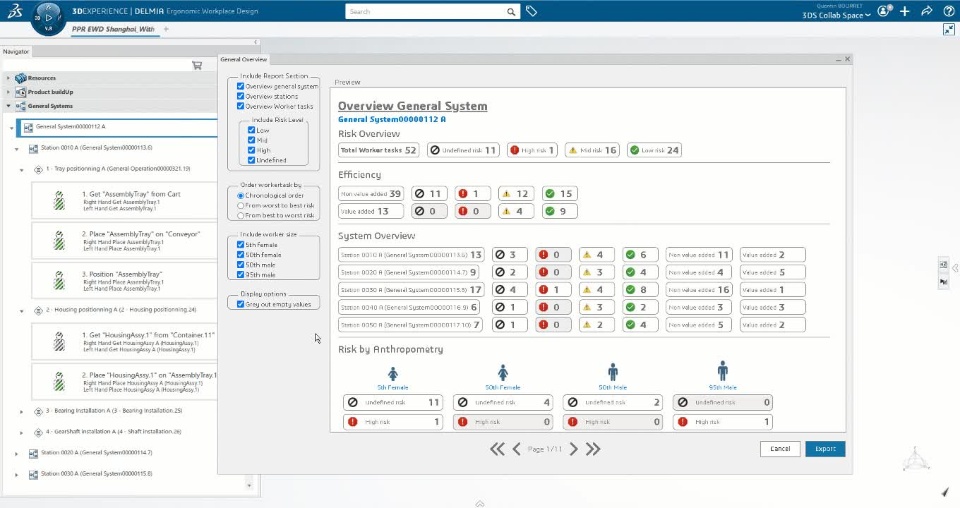
Task: Click the Export button
Action: tap(825, 449)
